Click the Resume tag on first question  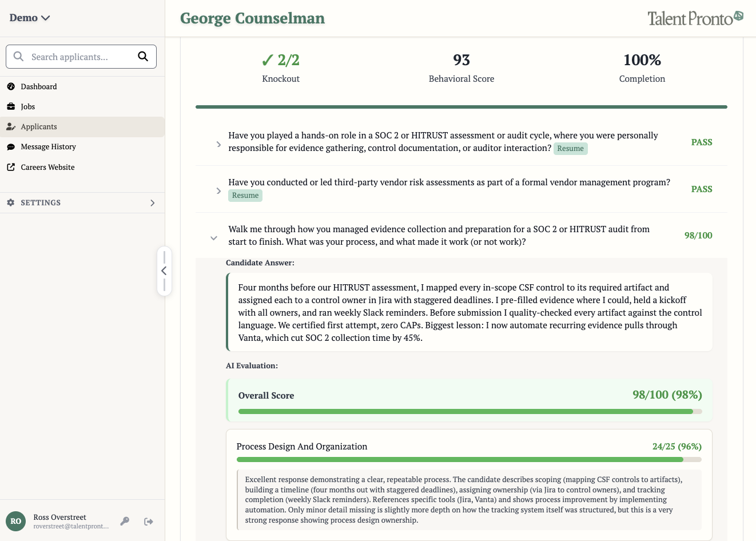click(x=570, y=149)
